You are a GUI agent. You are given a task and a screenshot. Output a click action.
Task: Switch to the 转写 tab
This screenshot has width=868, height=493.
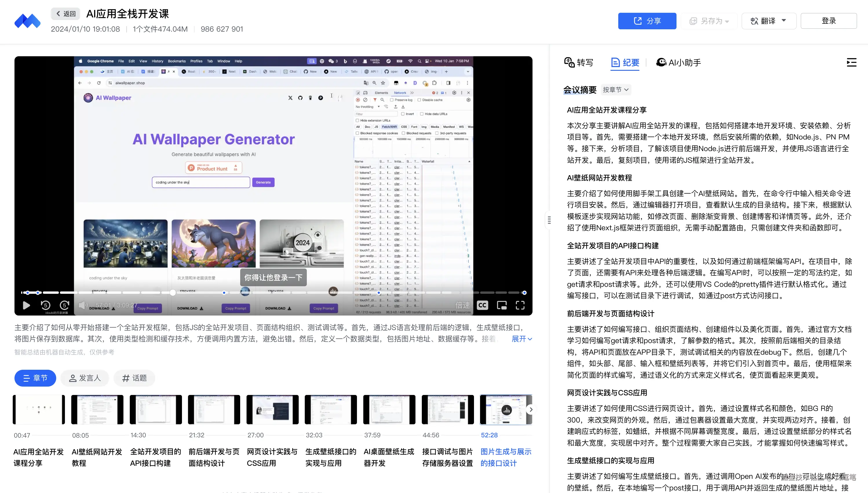pos(579,63)
